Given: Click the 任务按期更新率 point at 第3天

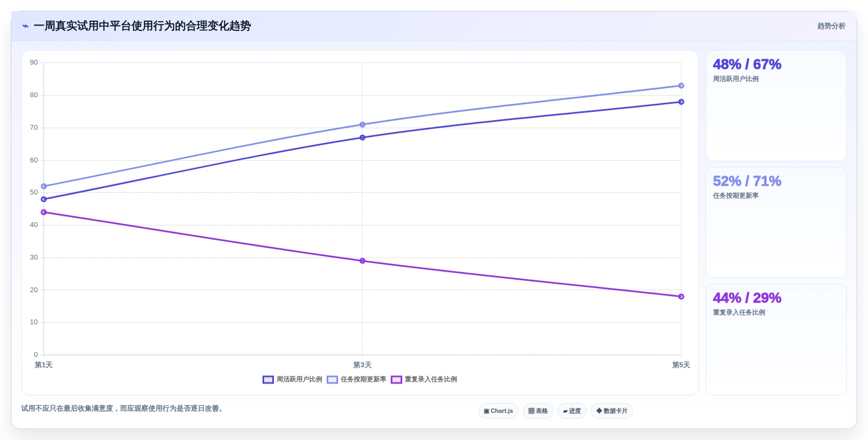Looking at the screenshot, I should coord(363,125).
